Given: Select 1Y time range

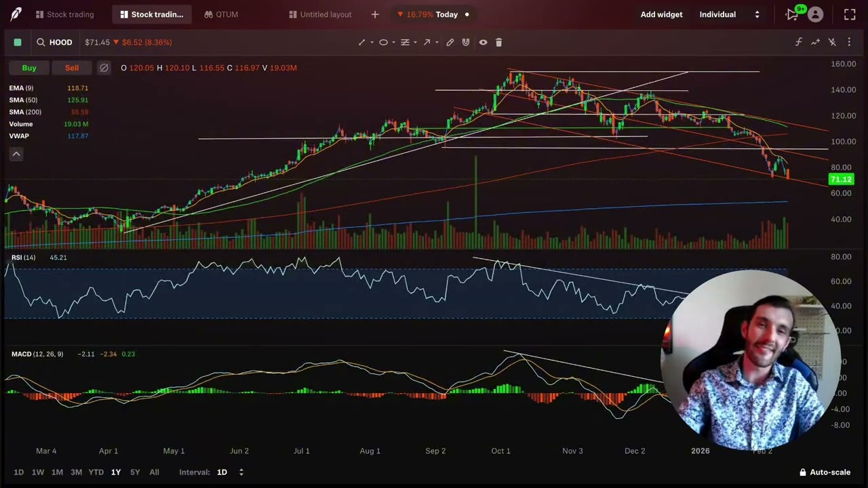Looking at the screenshot, I should coord(116,472).
